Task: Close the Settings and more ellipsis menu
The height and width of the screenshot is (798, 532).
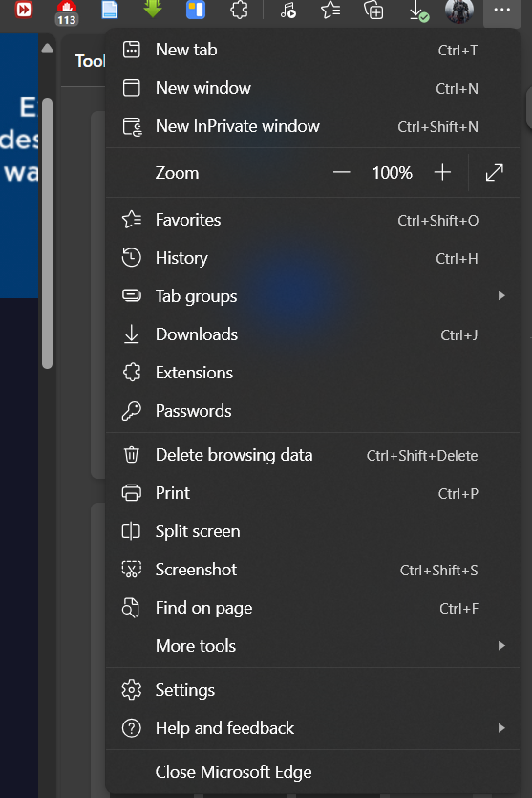Action: tap(502, 10)
